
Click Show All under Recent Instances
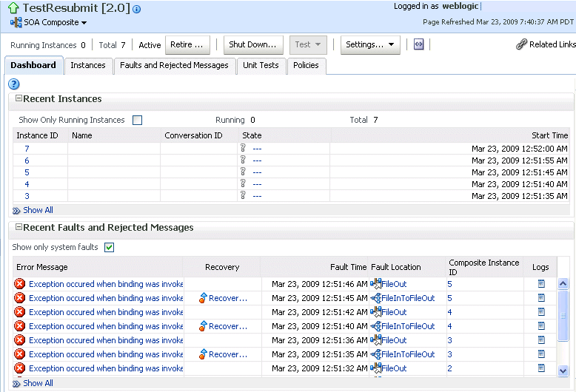point(38,210)
